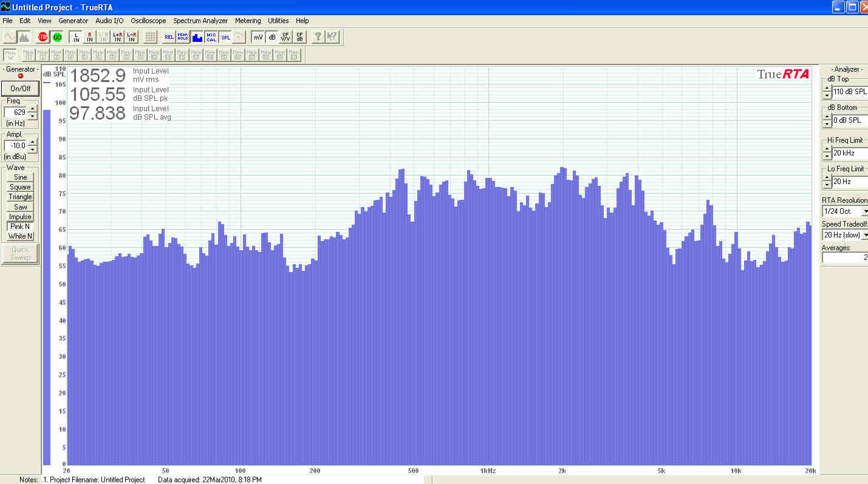Click the red STOP icon
The height and width of the screenshot is (484, 868).
(x=43, y=37)
